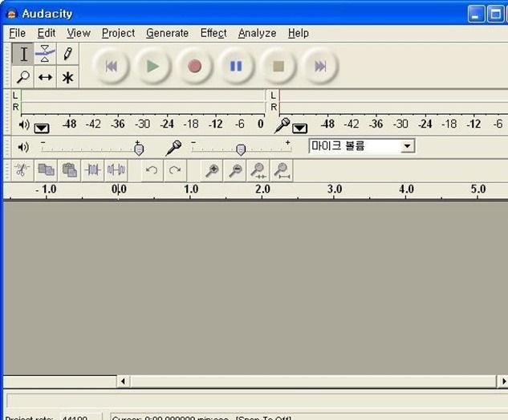
Task: Select the Draw pencil tool
Action: tap(67, 54)
